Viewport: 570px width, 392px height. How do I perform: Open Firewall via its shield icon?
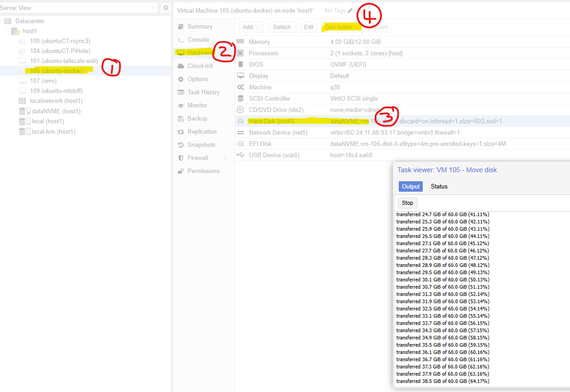point(181,158)
